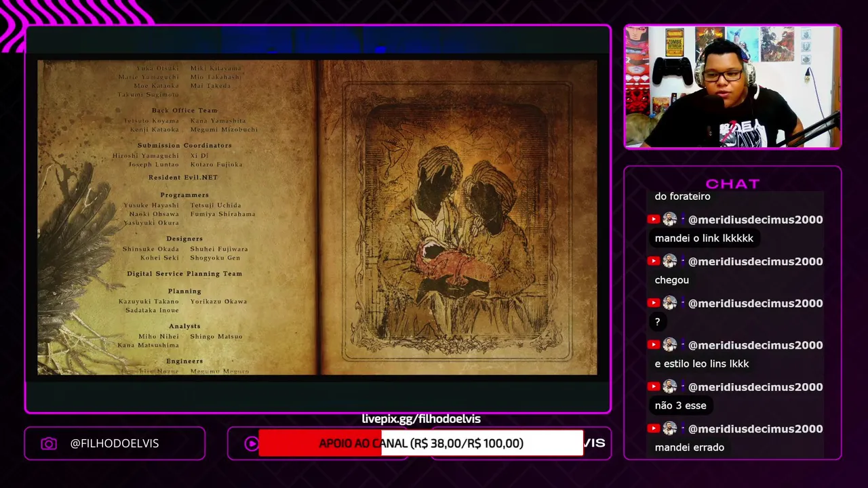Click username @meridiusdecimus2000 above 'chegou'
Viewport: 868px width, 488px height.
click(755, 261)
